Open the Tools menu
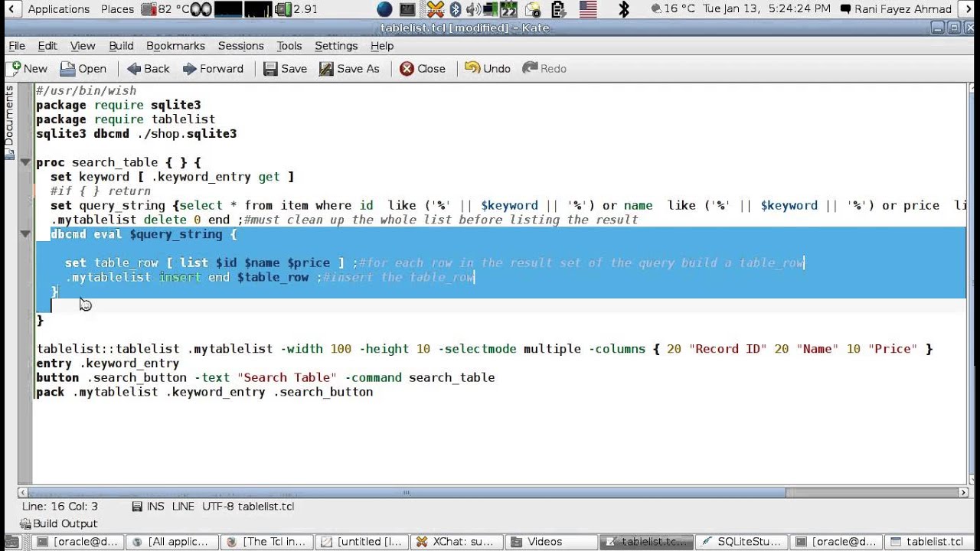 tap(289, 46)
